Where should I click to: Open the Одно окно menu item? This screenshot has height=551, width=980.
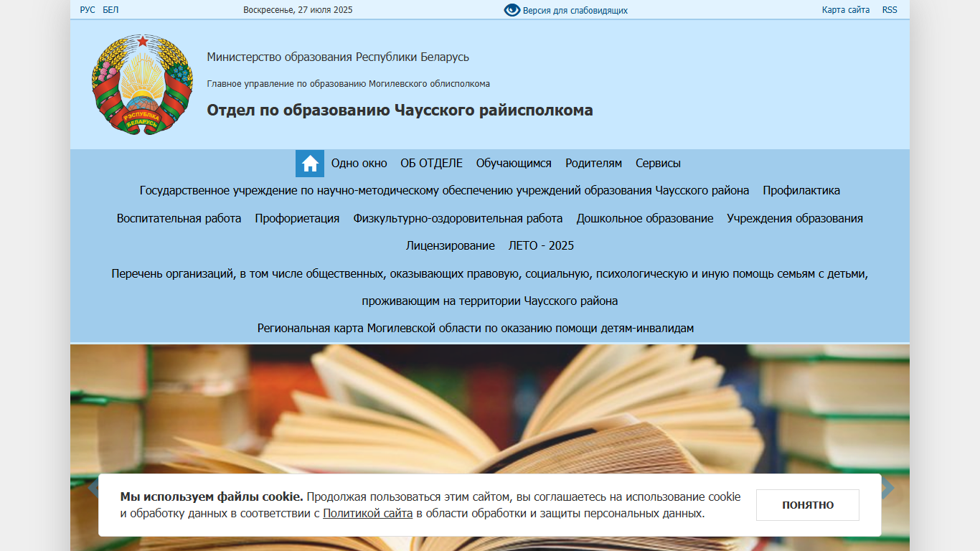pos(359,164)
